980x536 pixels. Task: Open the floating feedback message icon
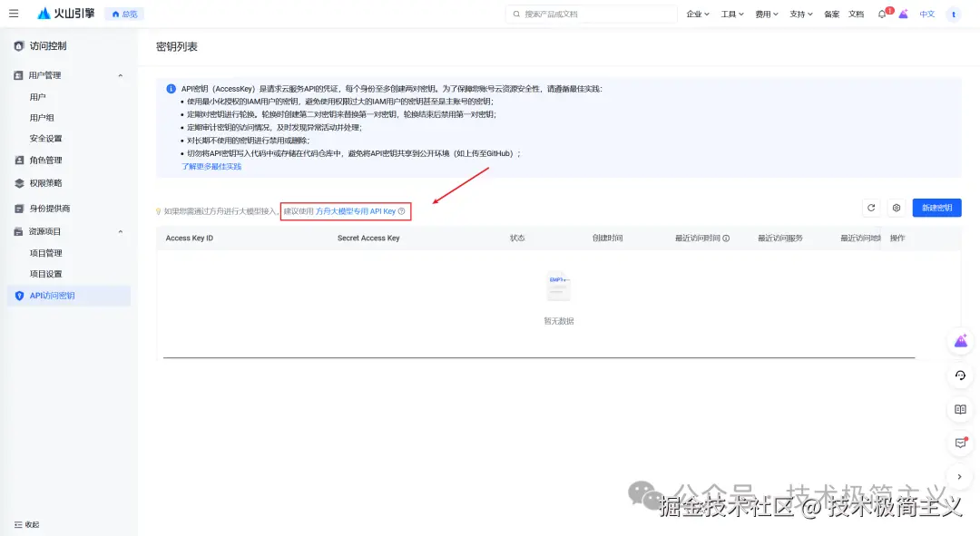click(x=961, y=443)
